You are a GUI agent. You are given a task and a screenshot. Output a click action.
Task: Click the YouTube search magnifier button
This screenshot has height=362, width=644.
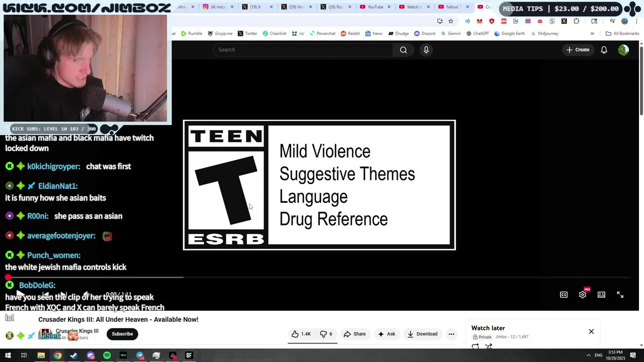(x=403, y=50)
